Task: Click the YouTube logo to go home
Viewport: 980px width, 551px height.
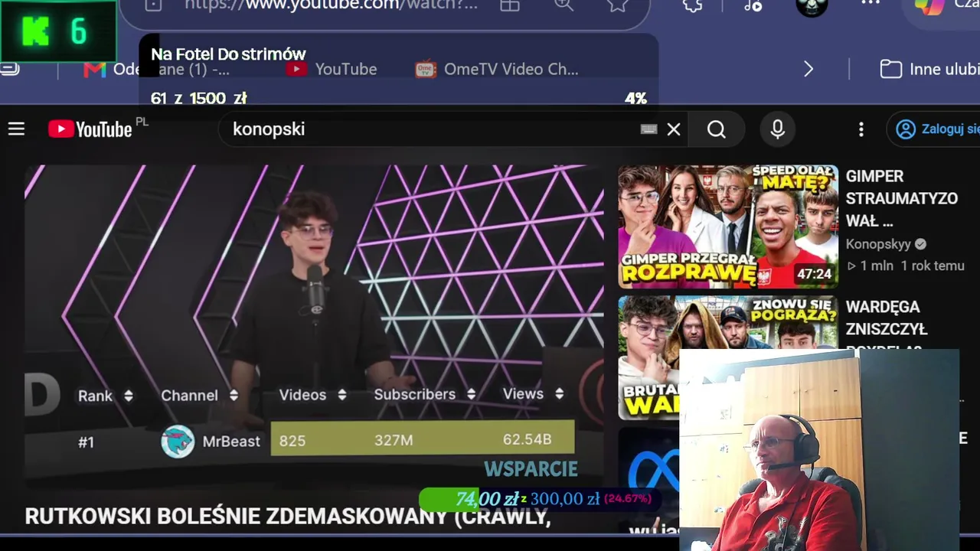Action: click(90, 129)
